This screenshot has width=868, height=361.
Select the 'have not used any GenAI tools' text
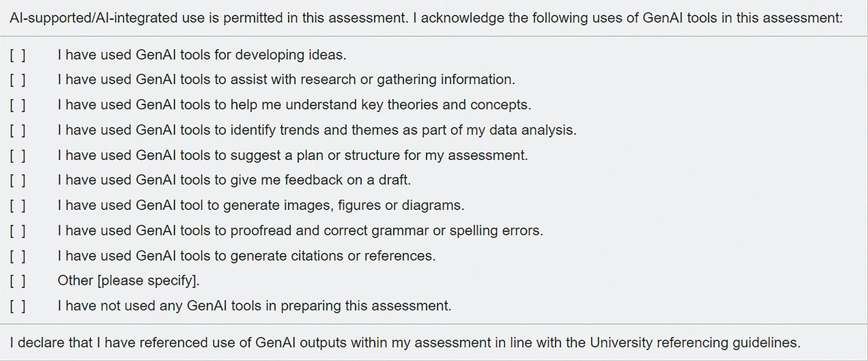[x=254, y=306]
